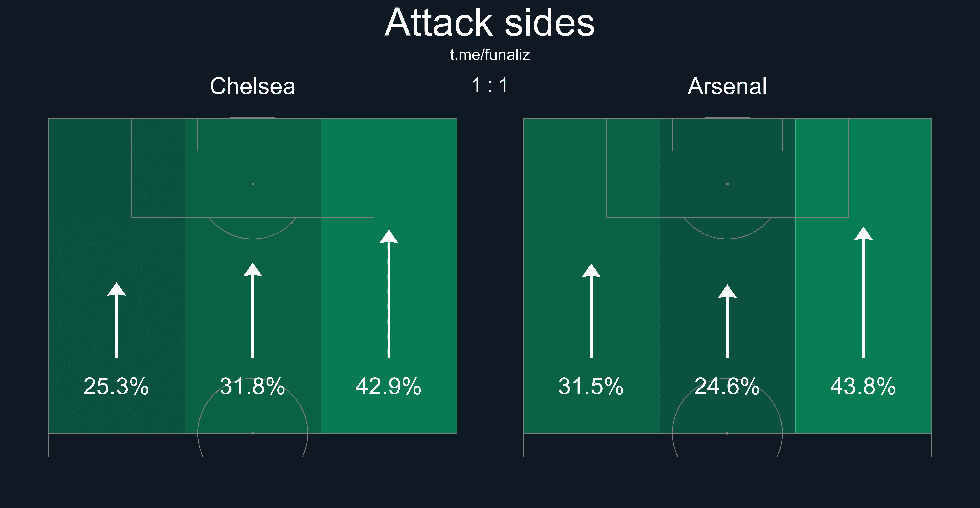Screen dimensions: 980x508
Task: Open the t.me/funaliz link
Action: [x=490, y=55]
